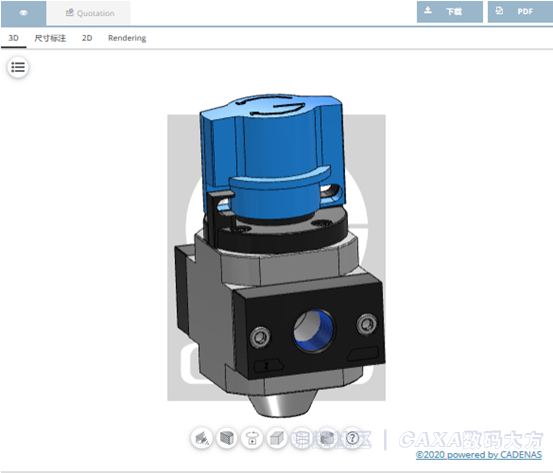Click the 下载 download button

[x=450, y=12]
